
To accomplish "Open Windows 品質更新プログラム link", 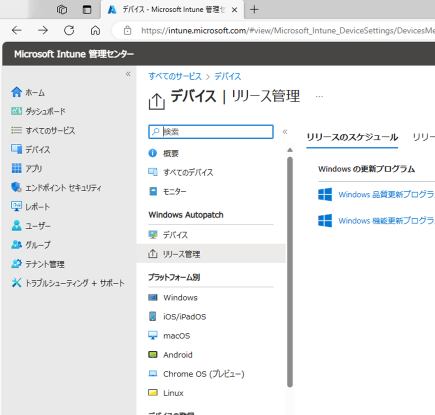I will coord(387,194).
